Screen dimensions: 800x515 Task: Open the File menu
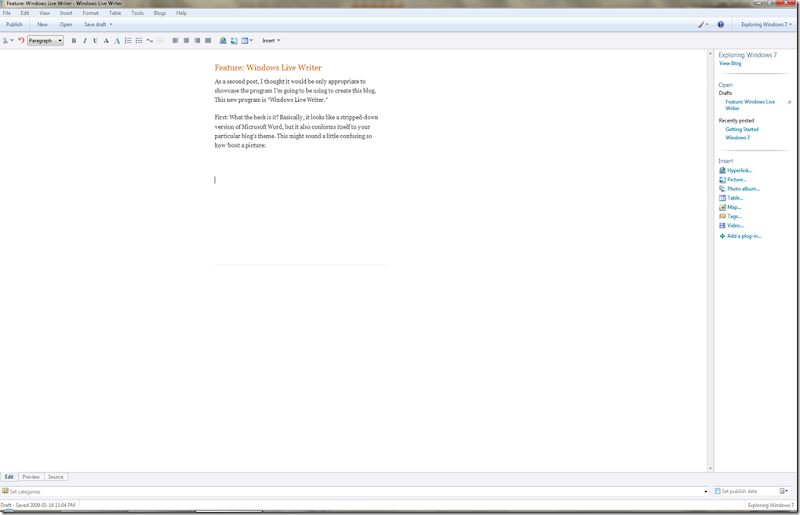(x=7, y=13)
